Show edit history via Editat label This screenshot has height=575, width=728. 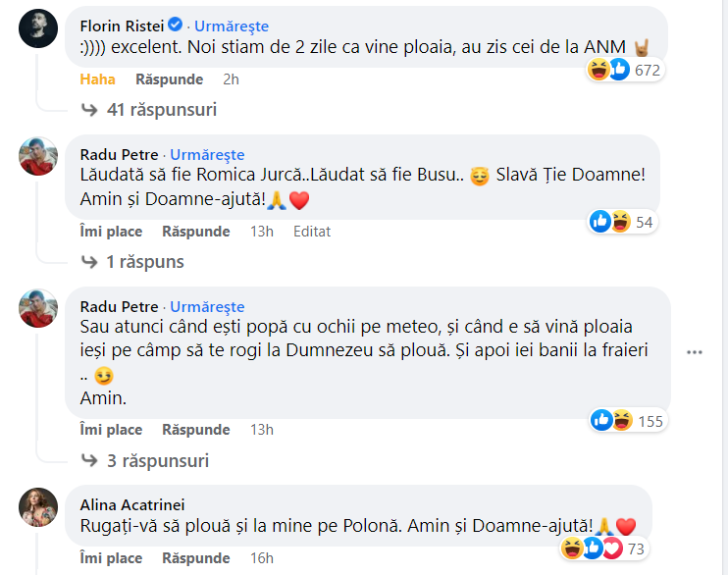(312, 232)
